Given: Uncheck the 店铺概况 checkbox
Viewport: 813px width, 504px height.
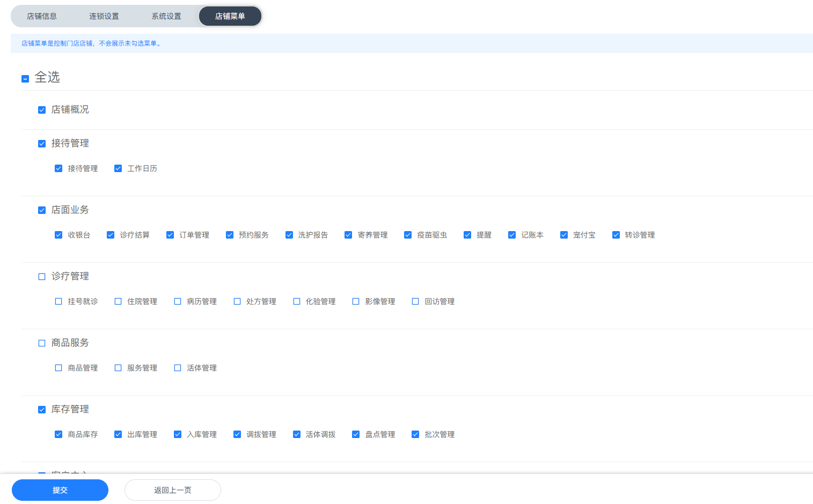Looking at the screenshot, I should 42,110.
